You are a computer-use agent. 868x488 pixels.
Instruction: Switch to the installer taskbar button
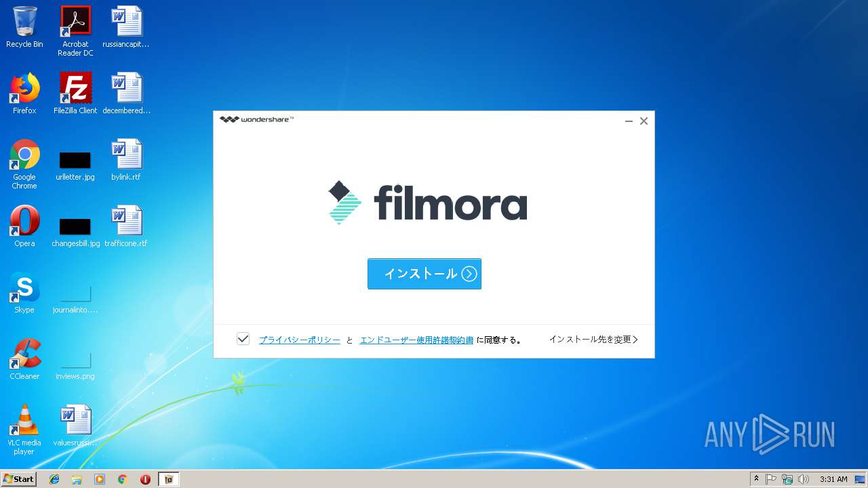coord(169,479)
